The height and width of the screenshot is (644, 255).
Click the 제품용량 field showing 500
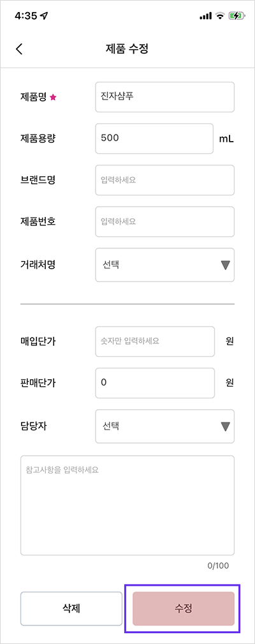pos(154,139)
